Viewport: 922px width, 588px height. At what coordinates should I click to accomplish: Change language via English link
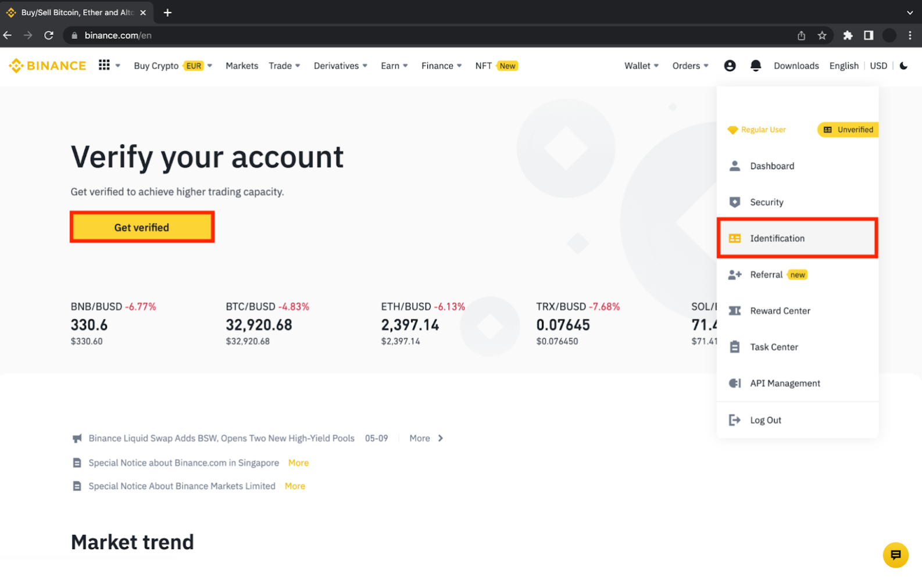click(844, 66)
